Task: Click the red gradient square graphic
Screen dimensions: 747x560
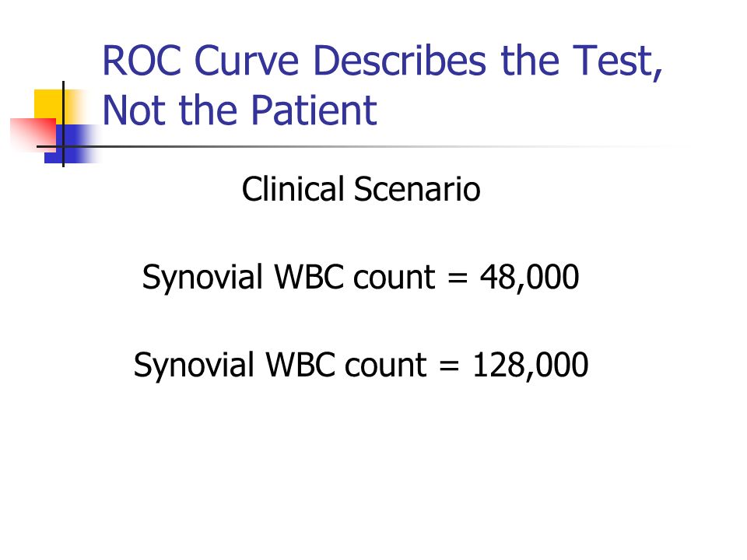Action: point(33,135)
